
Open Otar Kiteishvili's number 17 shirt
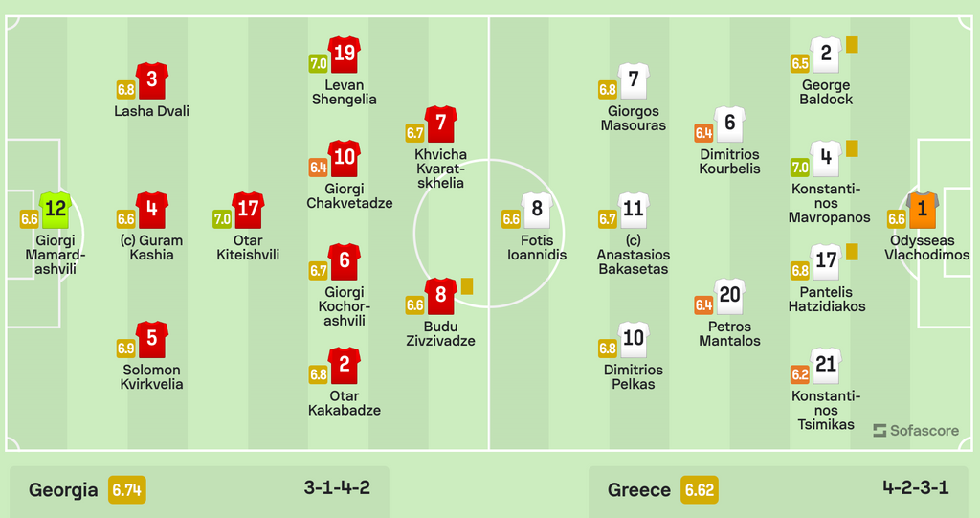click(x=248, y=210)
